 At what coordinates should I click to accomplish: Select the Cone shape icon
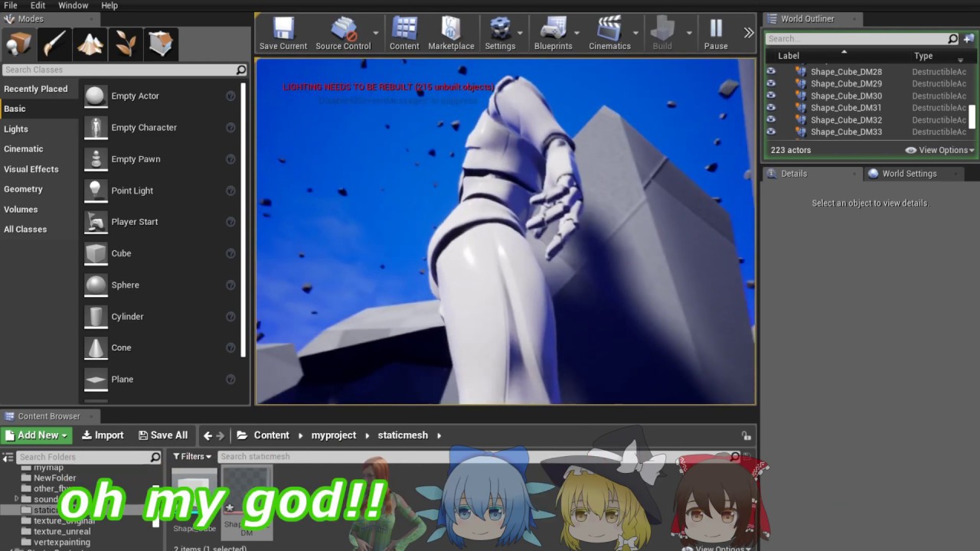coord(96,347)
